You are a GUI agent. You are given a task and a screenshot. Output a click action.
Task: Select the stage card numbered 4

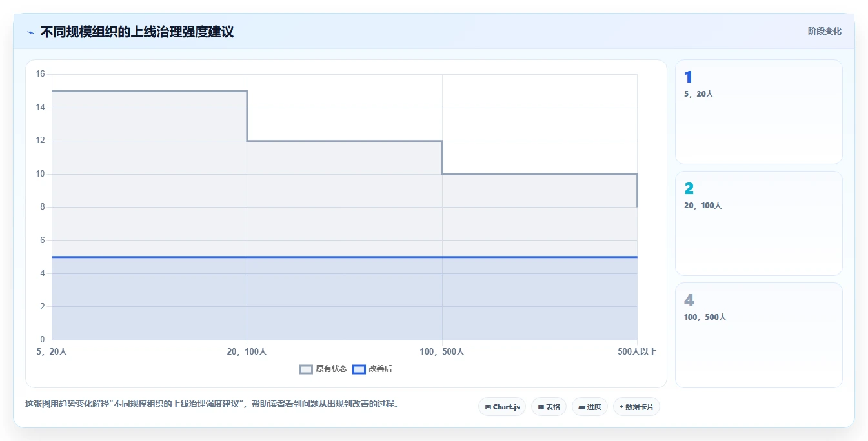[x=759, y=335]
